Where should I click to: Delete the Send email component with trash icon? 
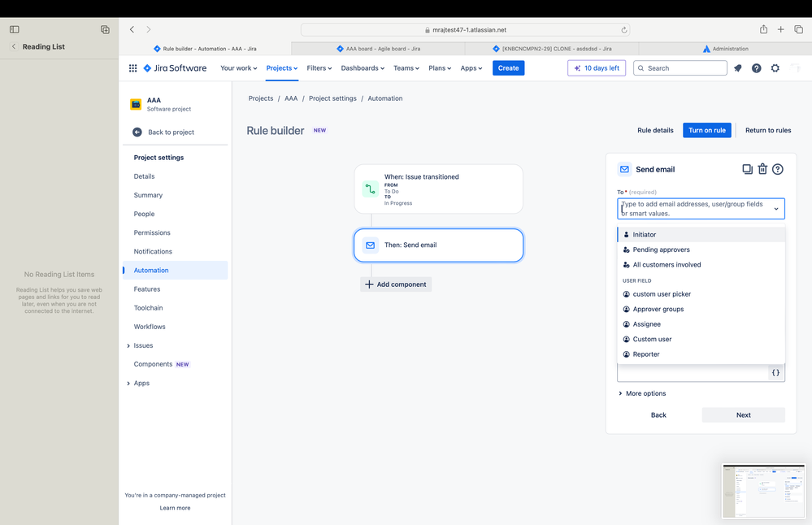tap(762, 169)
